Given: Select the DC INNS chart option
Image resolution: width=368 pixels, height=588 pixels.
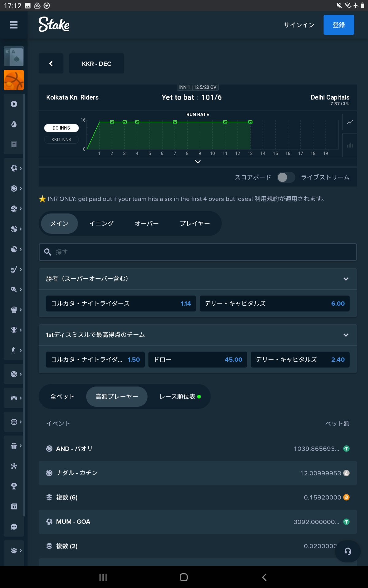Looking at the screenshot, I should [x=61, y=128].
